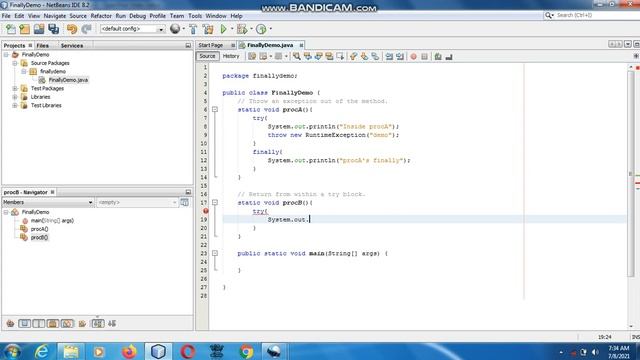Viewport: 640px width, 360px height.
Task: Click the Comment line icon in editor toolbar
Action: tap(438, 57)
